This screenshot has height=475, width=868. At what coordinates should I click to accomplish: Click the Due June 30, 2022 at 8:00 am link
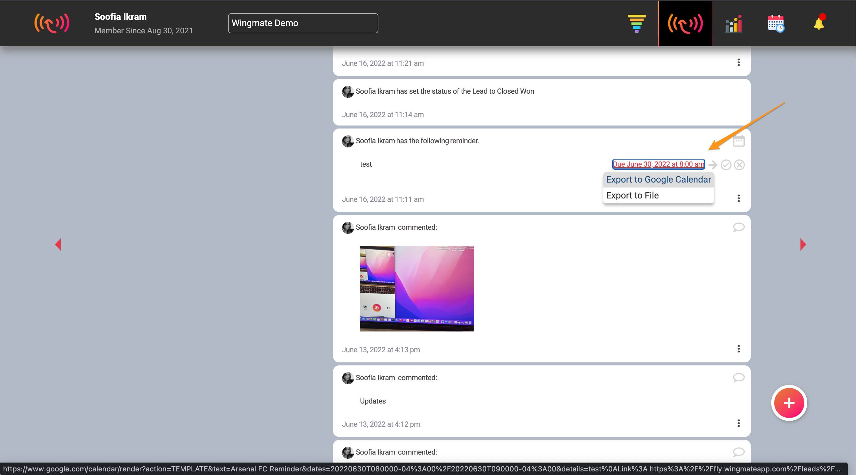(658, 164)
